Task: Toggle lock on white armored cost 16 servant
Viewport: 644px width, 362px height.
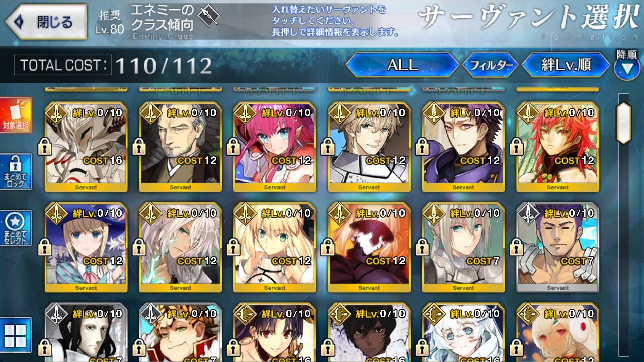Action: click(x=44, y=147)
